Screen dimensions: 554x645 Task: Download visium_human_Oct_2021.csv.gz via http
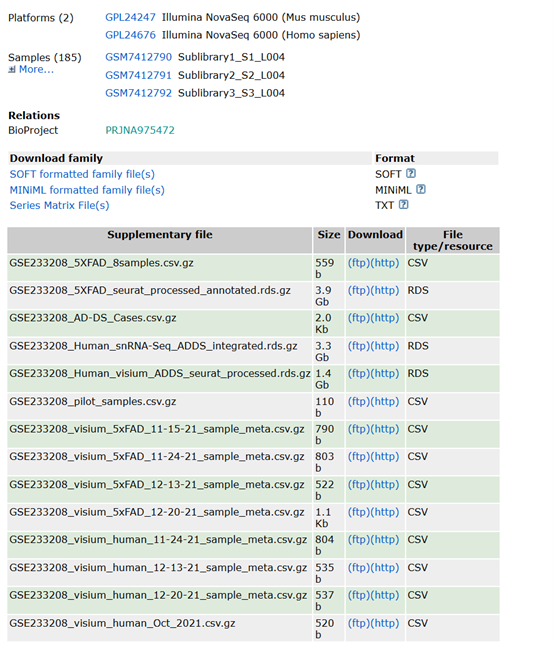pyautogui.click(x=385, y=623)
